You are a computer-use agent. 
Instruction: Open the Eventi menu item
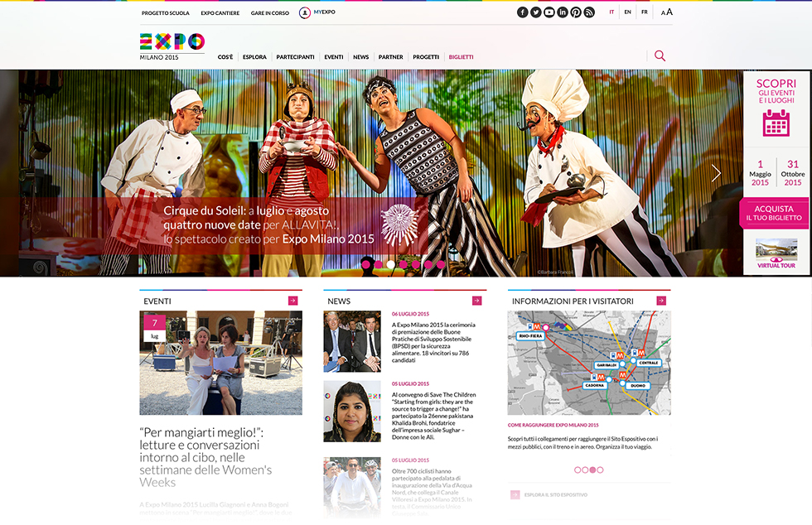pyautogui.click(x=333, y=57)
